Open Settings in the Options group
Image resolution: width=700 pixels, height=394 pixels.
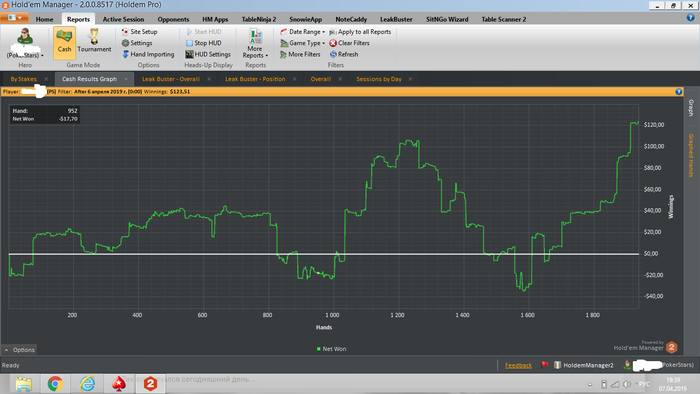tap(137, 43)
